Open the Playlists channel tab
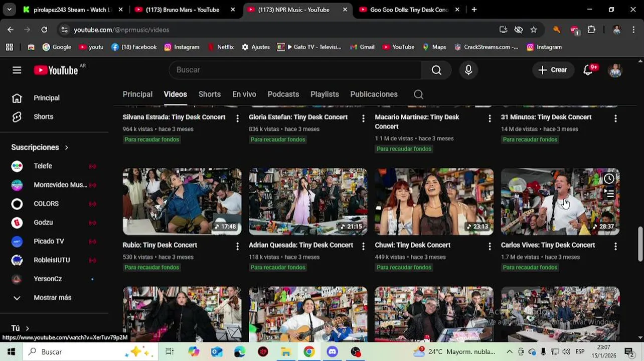Viewport: 644px width, 361px height. tap(325, 94)
